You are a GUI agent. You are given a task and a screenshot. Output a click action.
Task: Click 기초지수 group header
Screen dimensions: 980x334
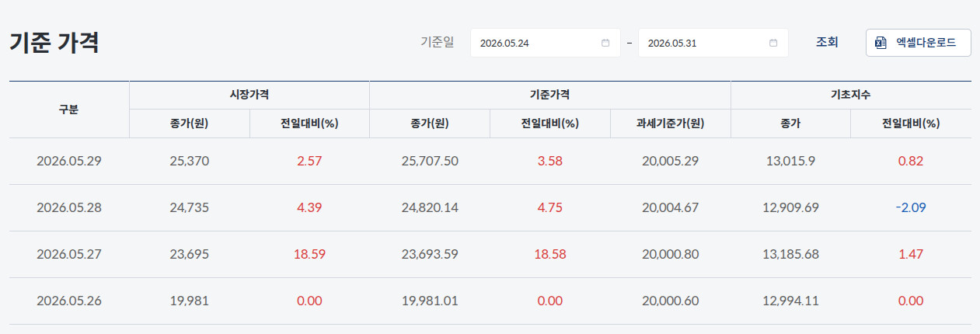(851, 95)
